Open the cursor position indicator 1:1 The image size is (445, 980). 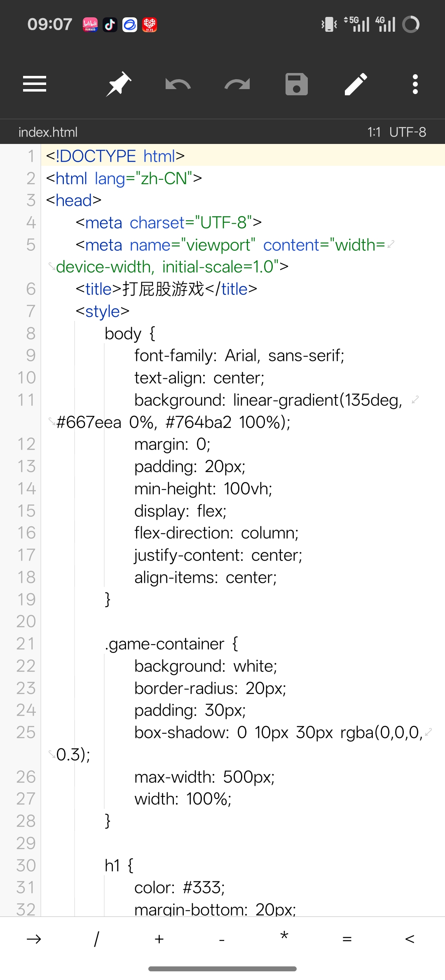coord(375,132)
